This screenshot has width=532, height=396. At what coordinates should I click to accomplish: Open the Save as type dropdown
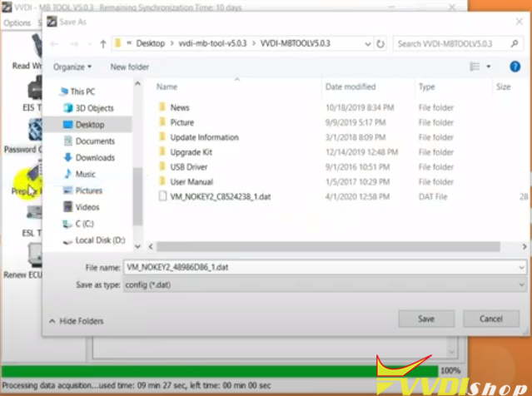(326, 285)
